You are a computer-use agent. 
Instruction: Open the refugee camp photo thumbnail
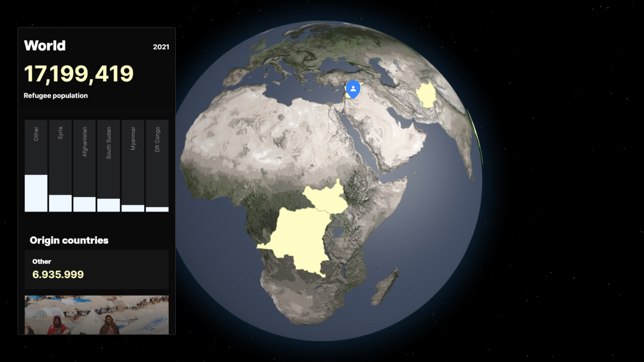pyautogui.click(x=96, y=315)
